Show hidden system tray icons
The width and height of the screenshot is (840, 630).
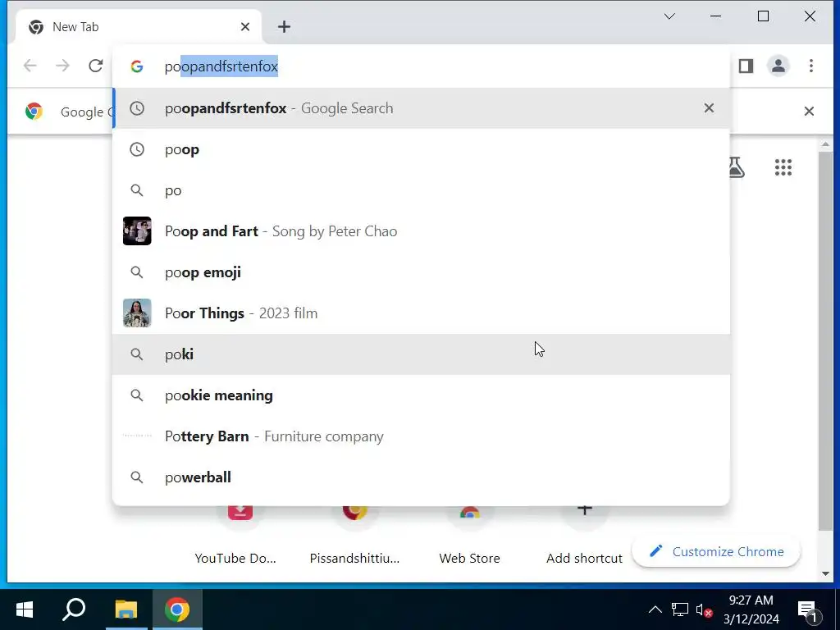655,609
